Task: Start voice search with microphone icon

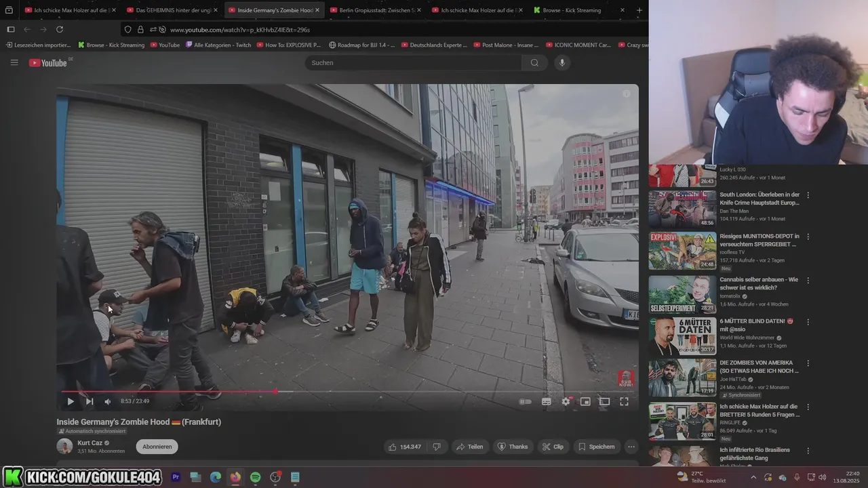Action: [561, 62]
